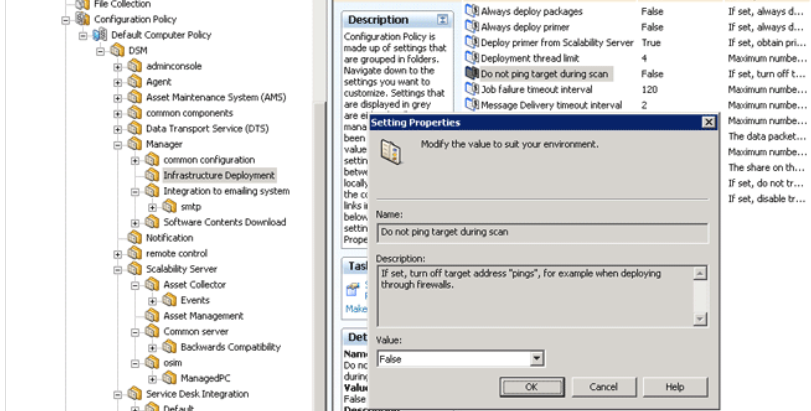Click the Asset Maintenance System folder icon
This screenshot has width=811, height=411.
point(134,97)
